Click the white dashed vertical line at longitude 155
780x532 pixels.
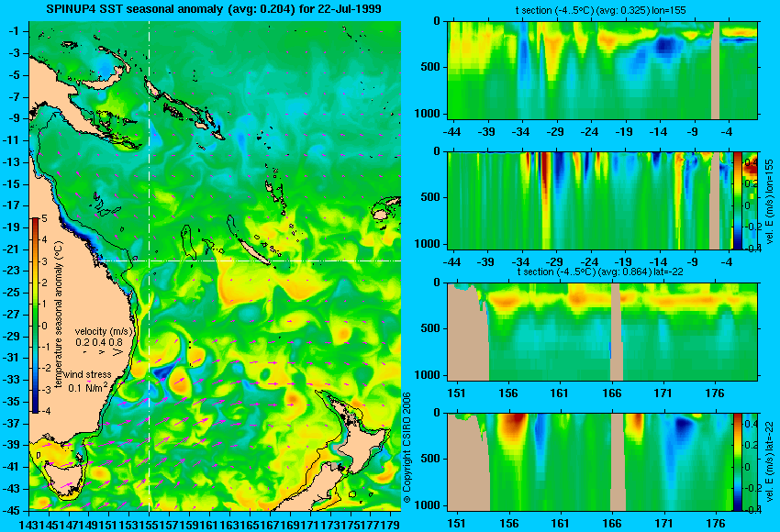(150, 266)
